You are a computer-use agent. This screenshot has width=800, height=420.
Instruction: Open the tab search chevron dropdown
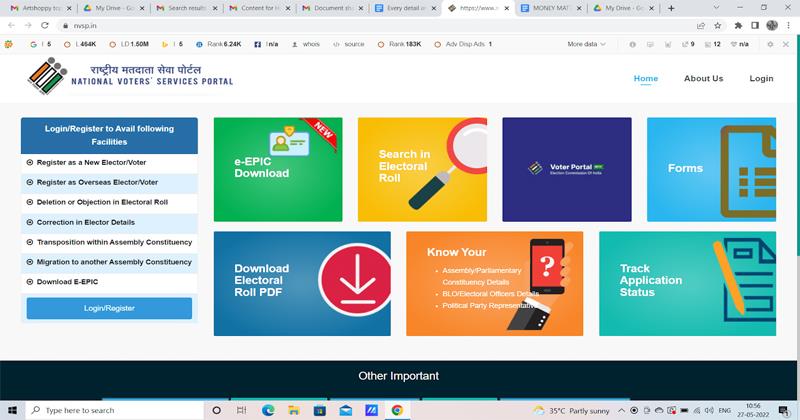point(716,8)
